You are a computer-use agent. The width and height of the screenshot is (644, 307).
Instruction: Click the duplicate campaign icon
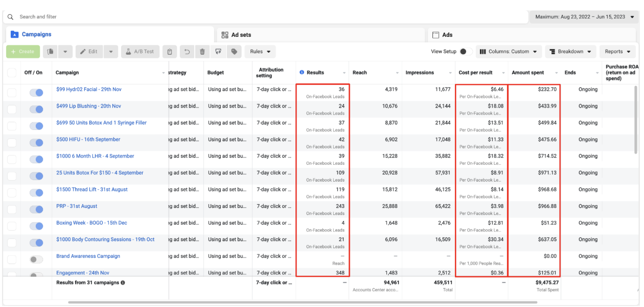pos(51,52)
